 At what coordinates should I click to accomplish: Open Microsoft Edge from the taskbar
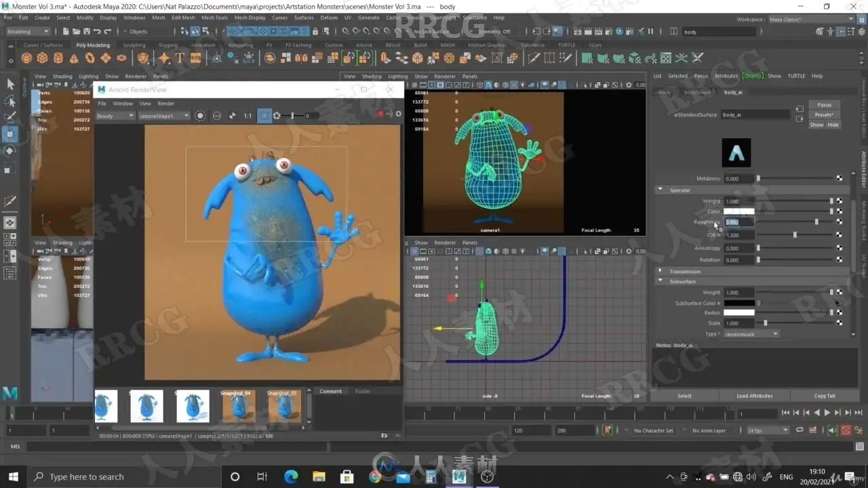(x=291, y=476)
